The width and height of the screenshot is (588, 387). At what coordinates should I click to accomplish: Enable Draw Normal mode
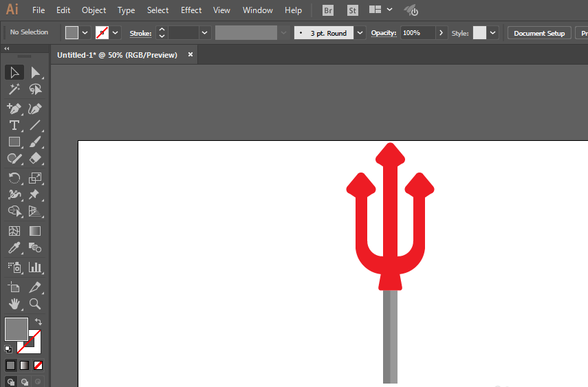(x=11, y=382)
